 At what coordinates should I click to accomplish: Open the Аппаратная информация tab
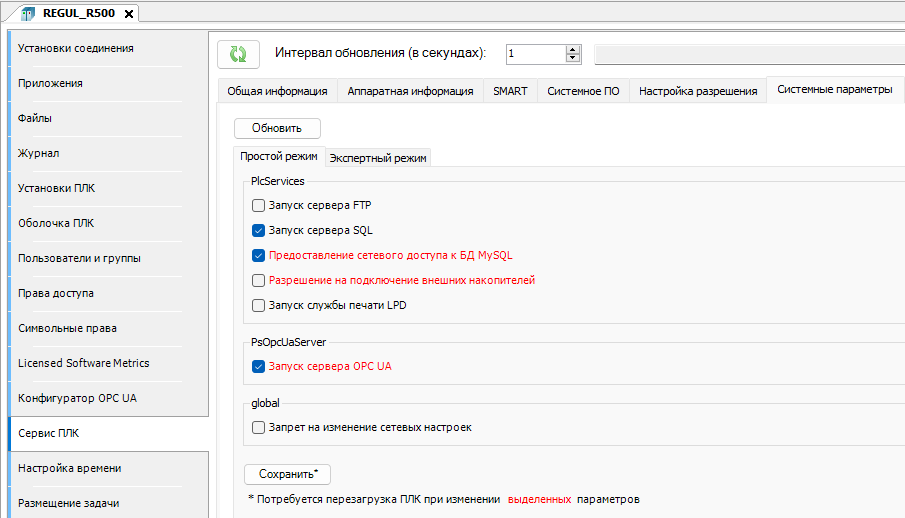[x=410, y=91]
